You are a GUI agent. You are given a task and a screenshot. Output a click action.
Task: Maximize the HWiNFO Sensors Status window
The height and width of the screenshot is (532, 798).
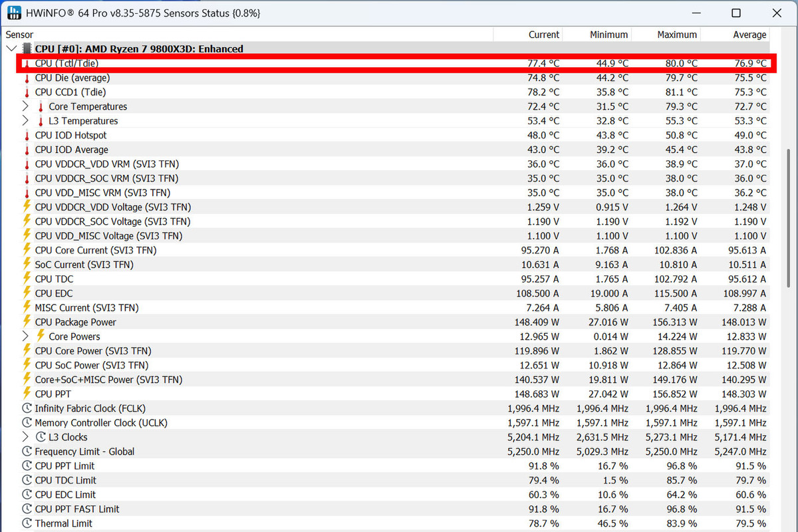736,13
